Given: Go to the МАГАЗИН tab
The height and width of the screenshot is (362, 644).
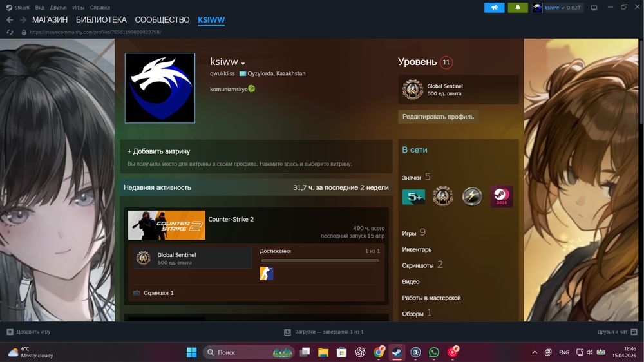Looking at the screenshot, I should pyautogui.click(x=50, y=20).
